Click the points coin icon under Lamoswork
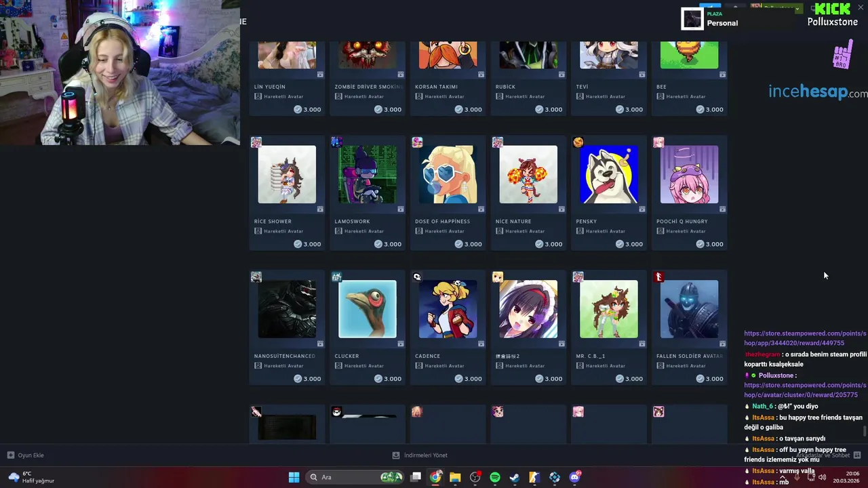The width and height of the screenshot is (868, 488). click(378, 244)
